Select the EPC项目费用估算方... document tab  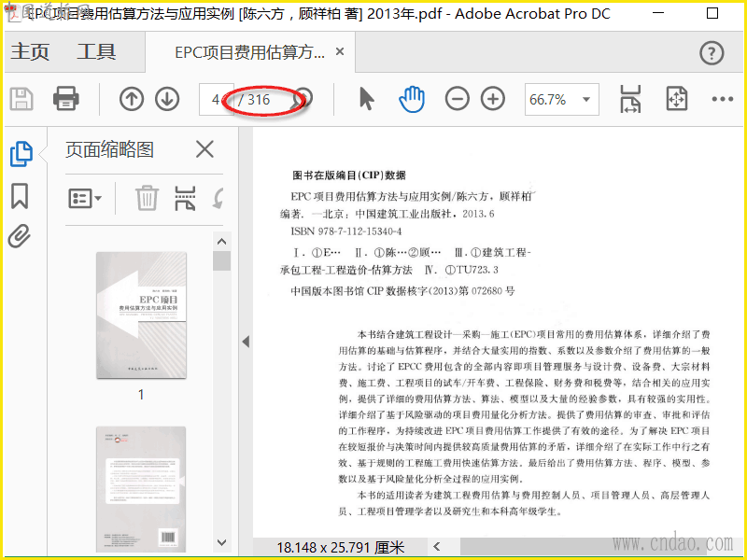(249, 52)
